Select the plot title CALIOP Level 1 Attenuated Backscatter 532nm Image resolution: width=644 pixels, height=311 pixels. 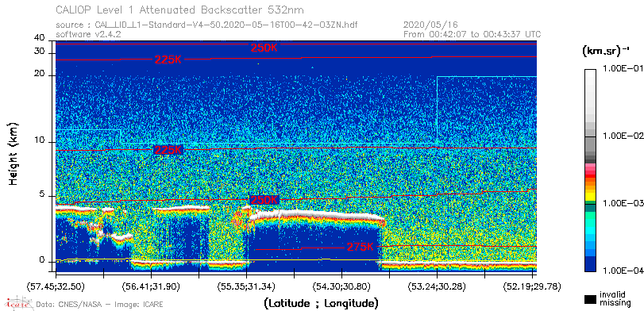[180, 10]
